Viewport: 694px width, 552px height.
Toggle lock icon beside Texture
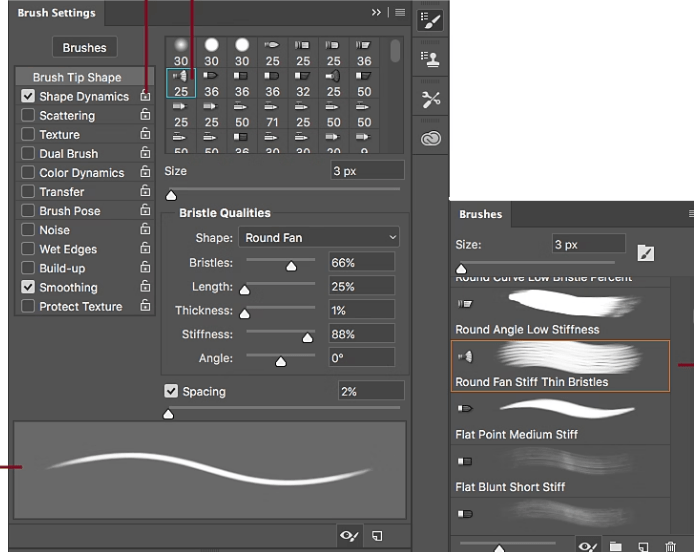click(145, 134)
